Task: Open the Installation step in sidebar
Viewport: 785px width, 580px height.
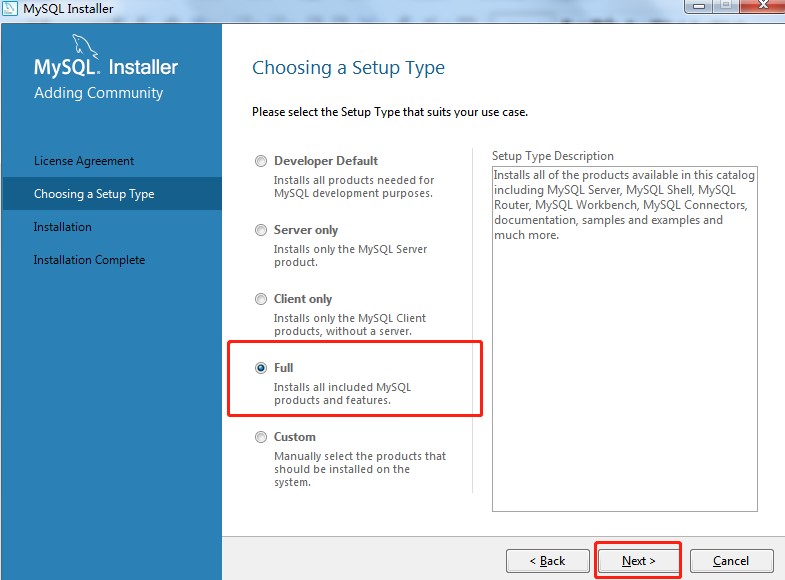Action: pos(63,227)
